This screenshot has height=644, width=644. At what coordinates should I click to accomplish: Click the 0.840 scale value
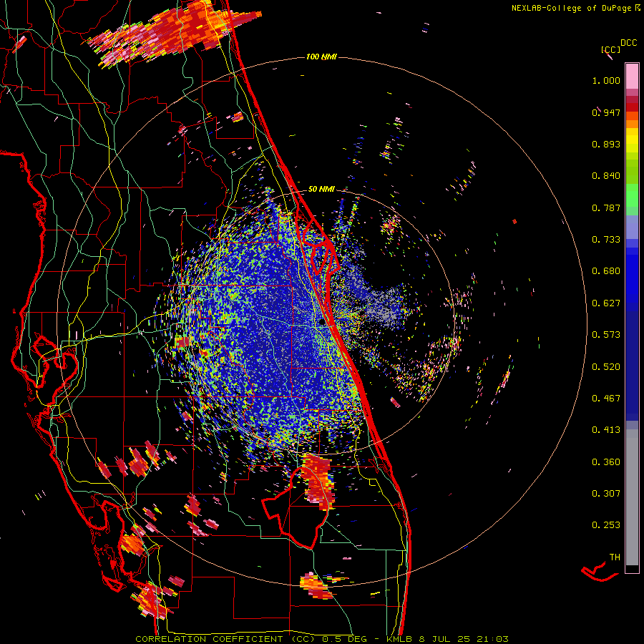[606, 176]
